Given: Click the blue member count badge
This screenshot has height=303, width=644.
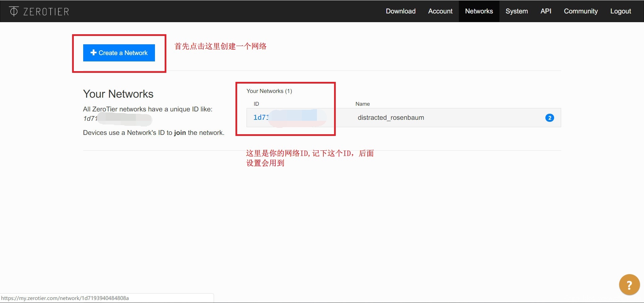Looking at the screenshot, I should pyautogui.click(x=549, y=118).
